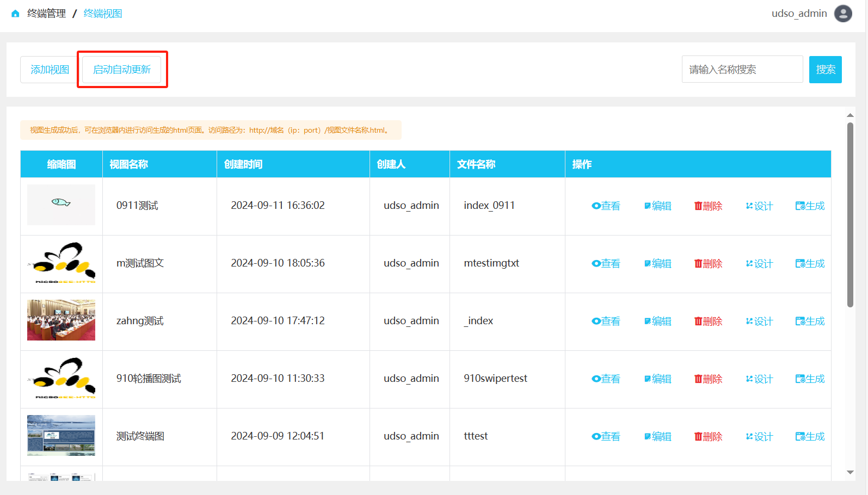Open the zahng测试 meeting thumbnail
Viewport: 868px width, 495px height.
pyautogui.click(x=61, y=320)
